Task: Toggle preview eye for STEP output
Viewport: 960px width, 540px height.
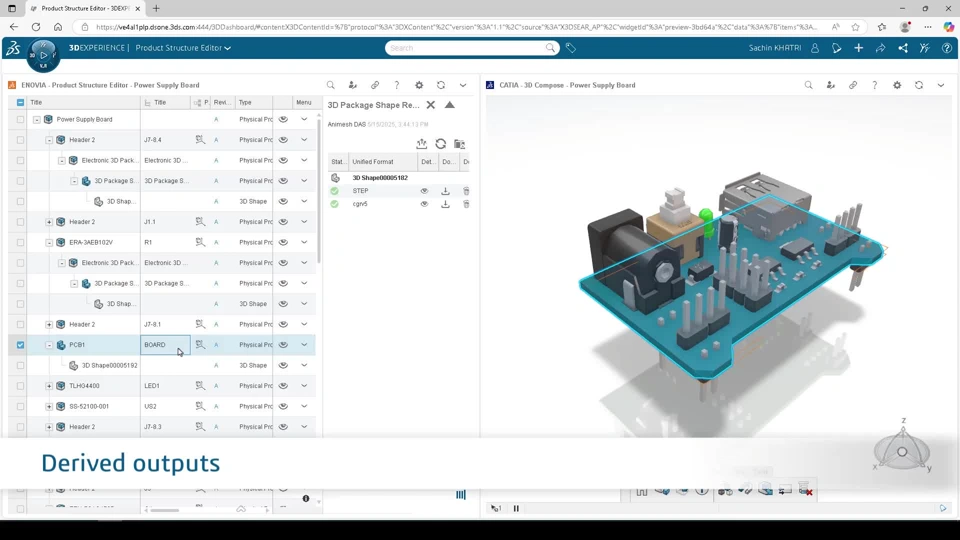Action: [x=424, y=191]
